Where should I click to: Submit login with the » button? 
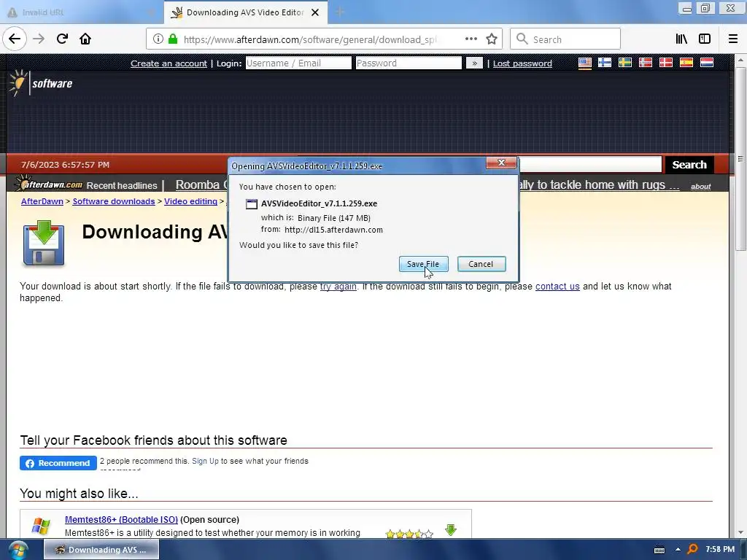(x=474, y=63)
